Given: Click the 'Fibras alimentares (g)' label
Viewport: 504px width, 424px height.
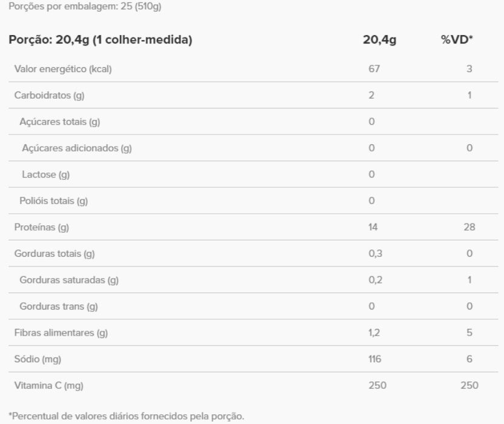Looking at the screenshot, I should point(61,333).
